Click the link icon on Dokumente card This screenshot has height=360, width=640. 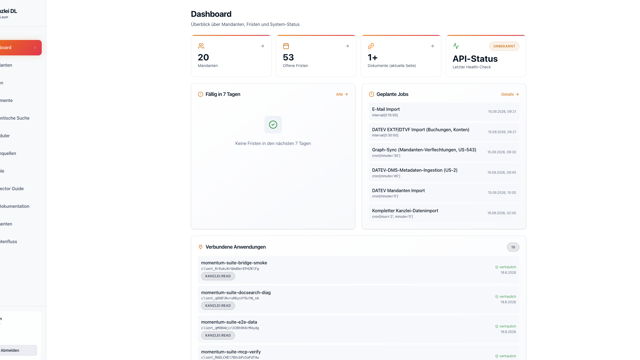[371, 46]
